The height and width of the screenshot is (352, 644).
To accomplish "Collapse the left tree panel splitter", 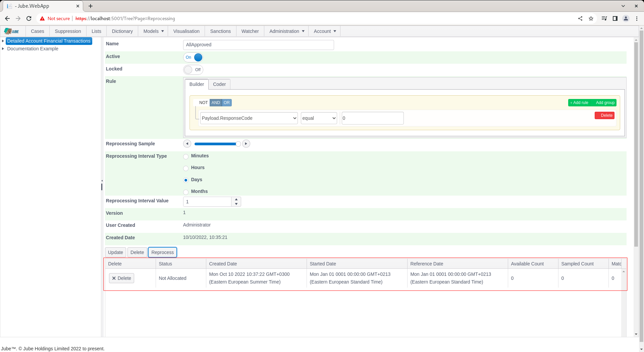I will [x=102, y=181].
